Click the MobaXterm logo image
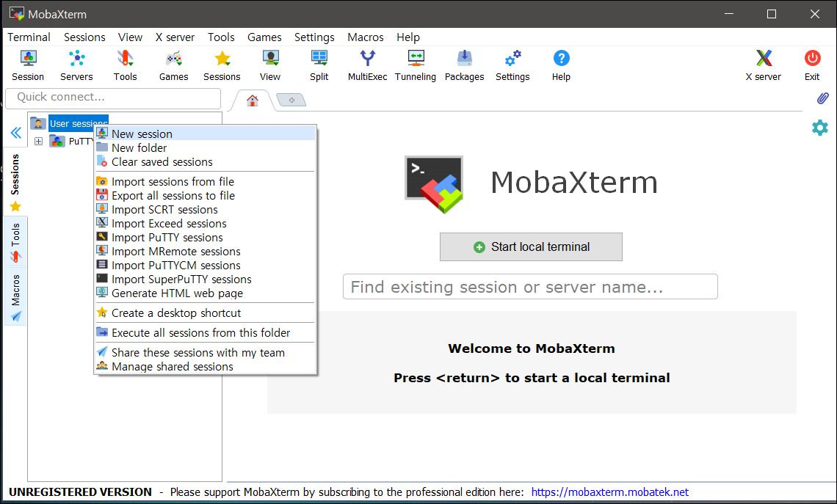Screen dimensions: 837x504 click(x=434, y=184)
